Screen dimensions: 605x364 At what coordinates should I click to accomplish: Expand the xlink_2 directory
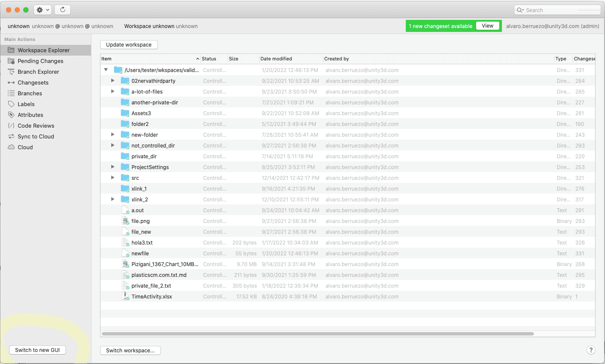coord(113,199)
